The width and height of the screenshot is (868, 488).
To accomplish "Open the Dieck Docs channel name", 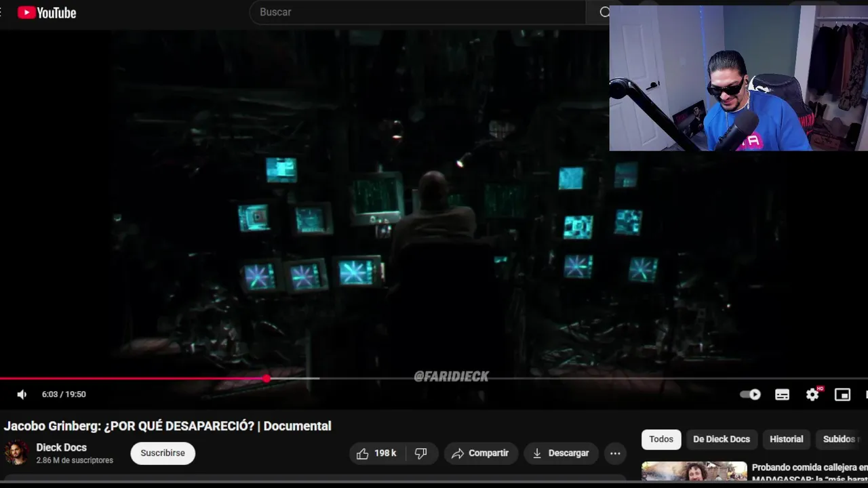I will [61, 447].
